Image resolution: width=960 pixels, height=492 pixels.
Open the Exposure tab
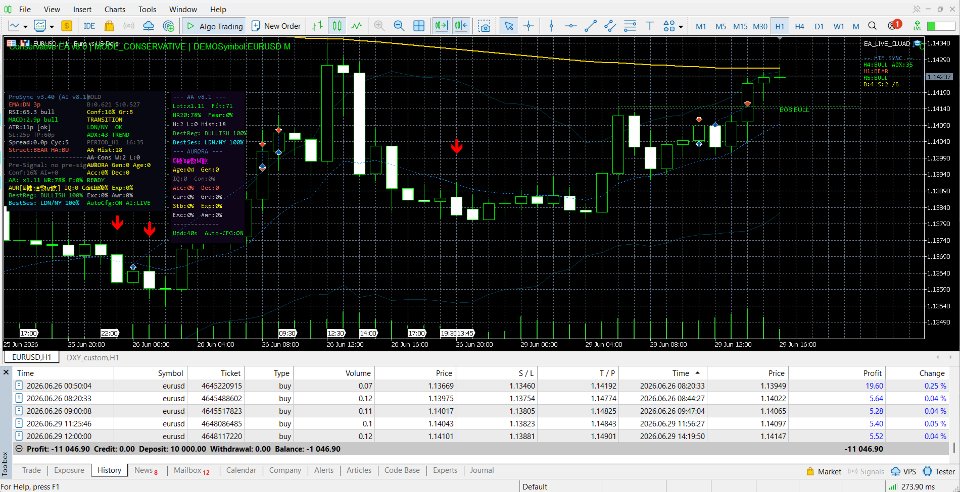point(69,471)
